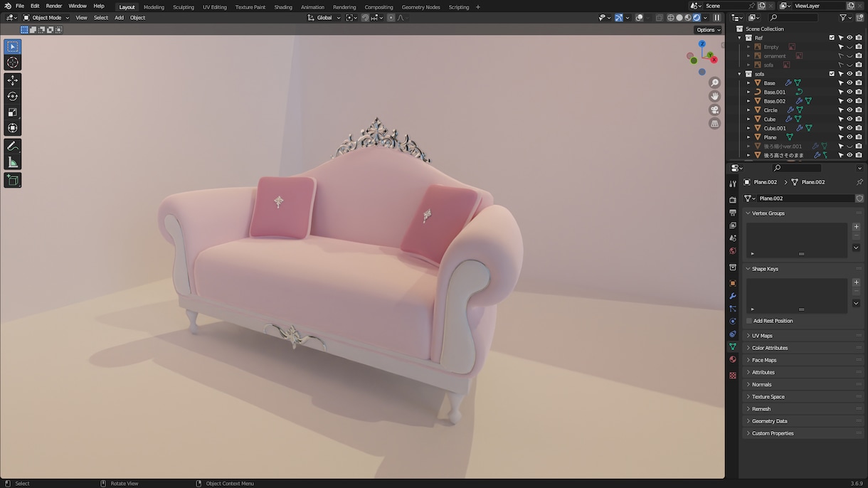
Task: Activate the Cursor tool
Action: click(13, 63)
